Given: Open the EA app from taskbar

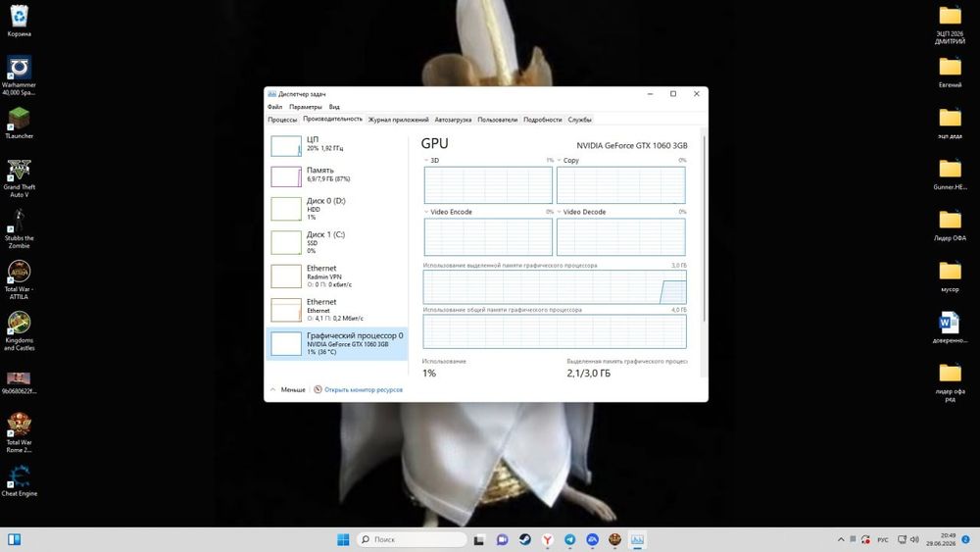Looking at the screenshot, I should (592, 539).
